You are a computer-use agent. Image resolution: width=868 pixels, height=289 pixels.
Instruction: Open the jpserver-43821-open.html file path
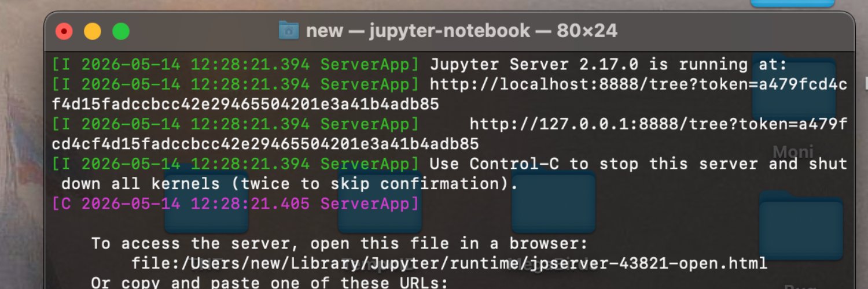point(449,263)
